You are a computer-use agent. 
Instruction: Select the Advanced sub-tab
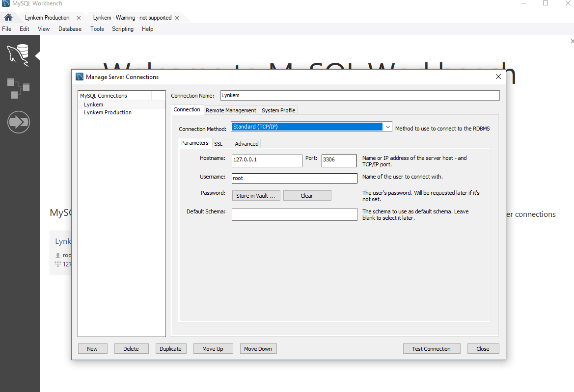246,144
